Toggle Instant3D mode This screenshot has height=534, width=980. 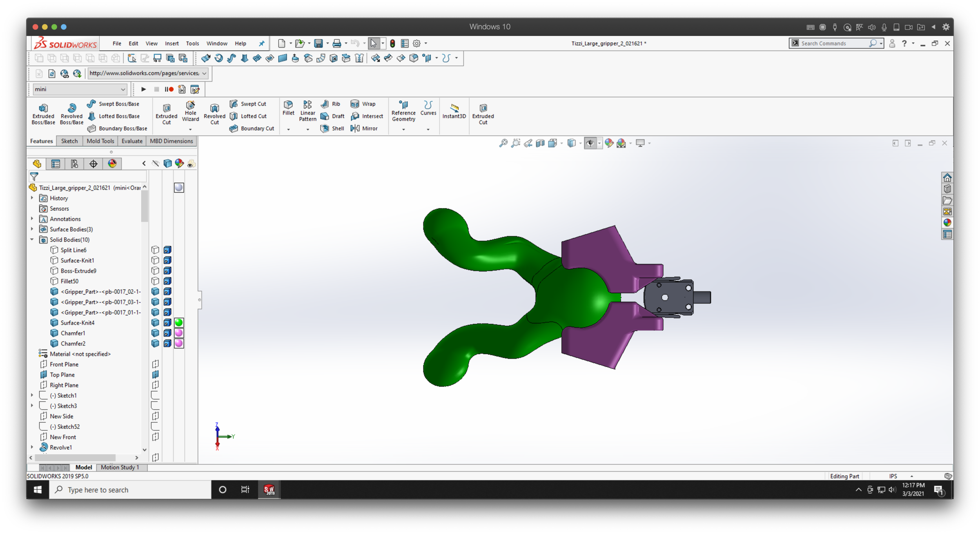(x=454, y=111)
